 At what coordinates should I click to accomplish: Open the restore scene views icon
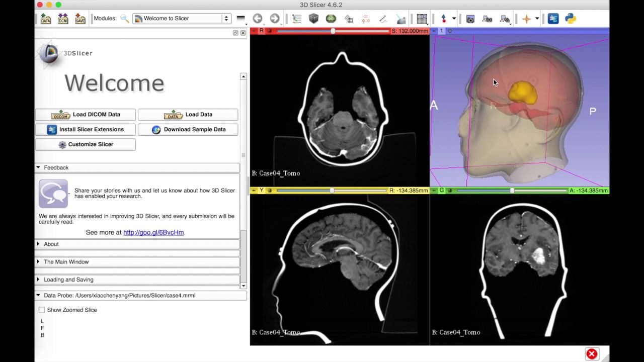(x=505, y=19)
